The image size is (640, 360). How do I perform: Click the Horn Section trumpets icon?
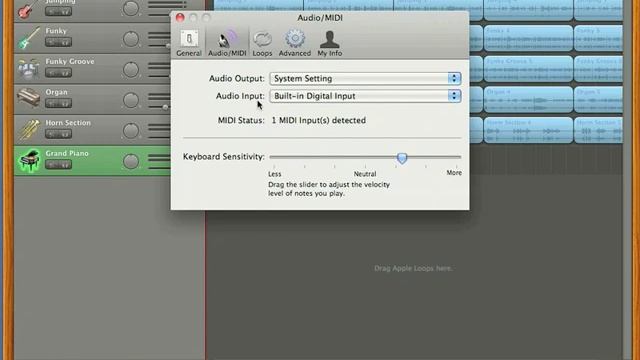tap(29, 129)
